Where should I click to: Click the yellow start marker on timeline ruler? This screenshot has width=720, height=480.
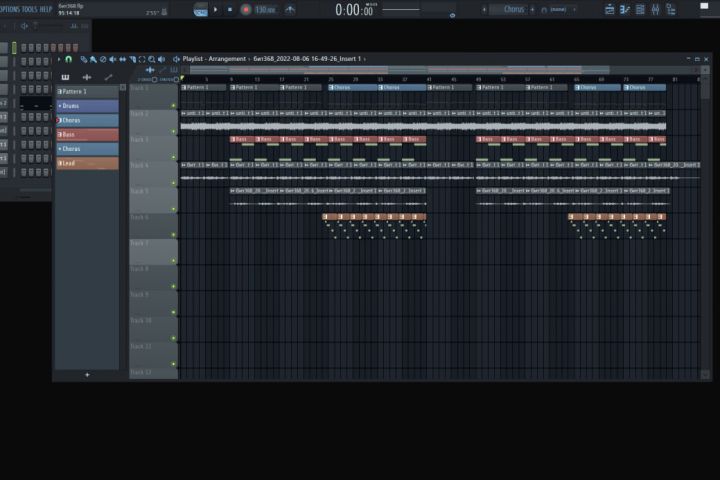pos(182,79)
